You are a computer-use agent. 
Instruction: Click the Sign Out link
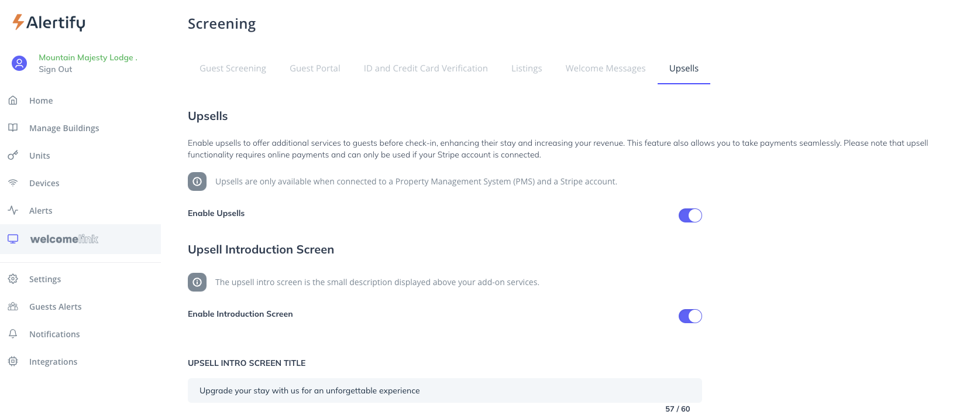[56, 69]
